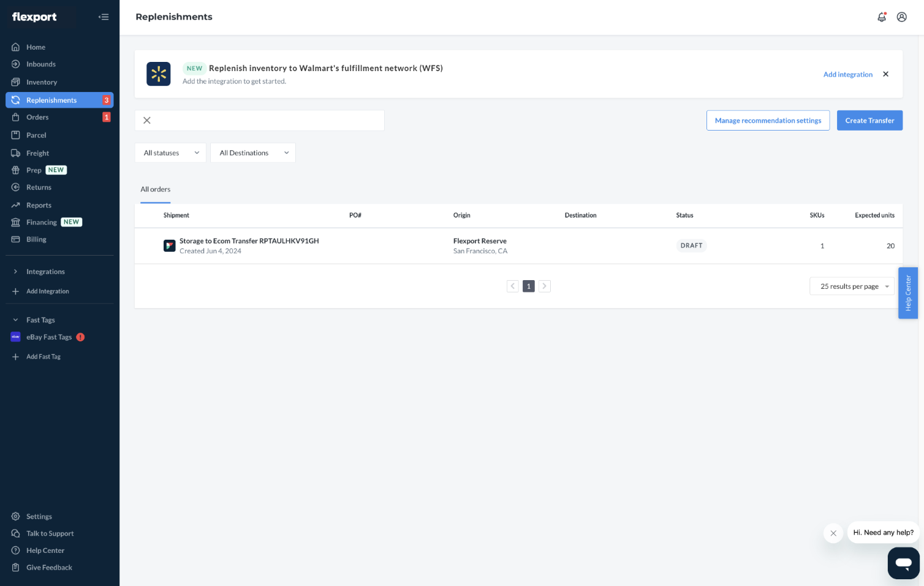This screenshot has height=586, width=924.
Task: Go to next page of results
Action: click(544, 286)
